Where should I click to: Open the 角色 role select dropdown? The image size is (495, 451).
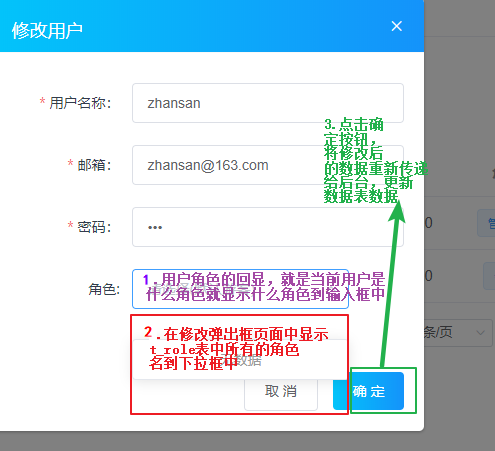[240, 289]
